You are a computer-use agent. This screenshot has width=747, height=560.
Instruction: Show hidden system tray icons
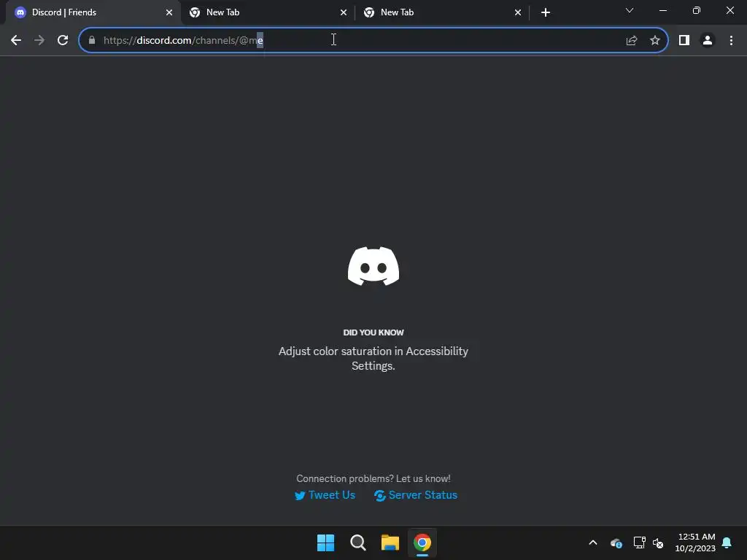tap(593, 542)
